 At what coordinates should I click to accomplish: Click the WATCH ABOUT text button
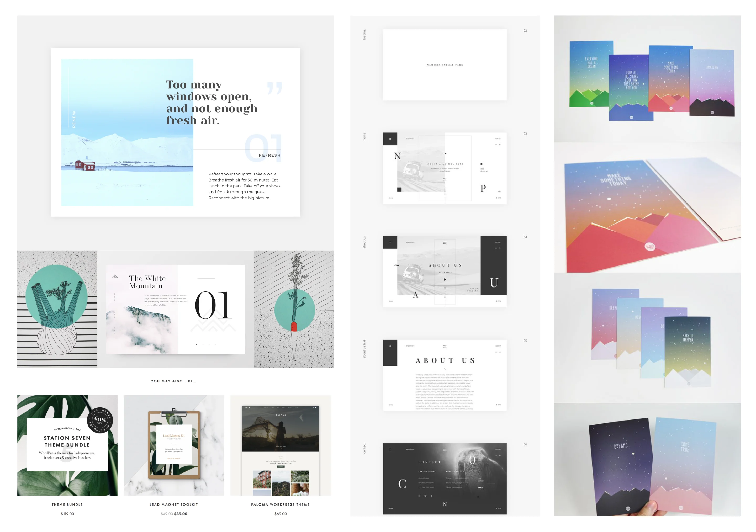tap(445, 272)
